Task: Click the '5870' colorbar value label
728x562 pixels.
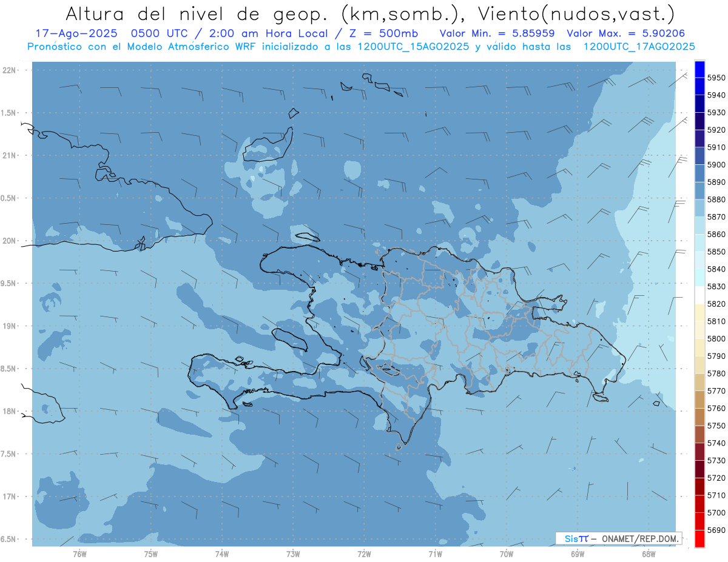Action: (x=716, y=217)
